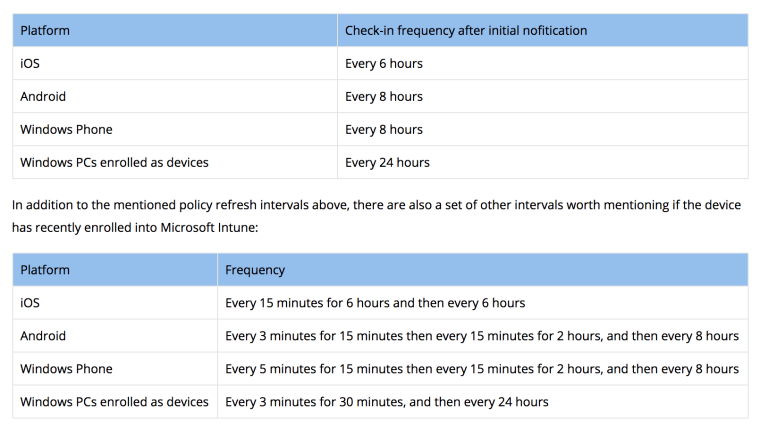Image resolution: width=760 pixels, height=427 pixels.
Task: Select the Android row's "Every 8 hours" cell
Action: (384, 96)
